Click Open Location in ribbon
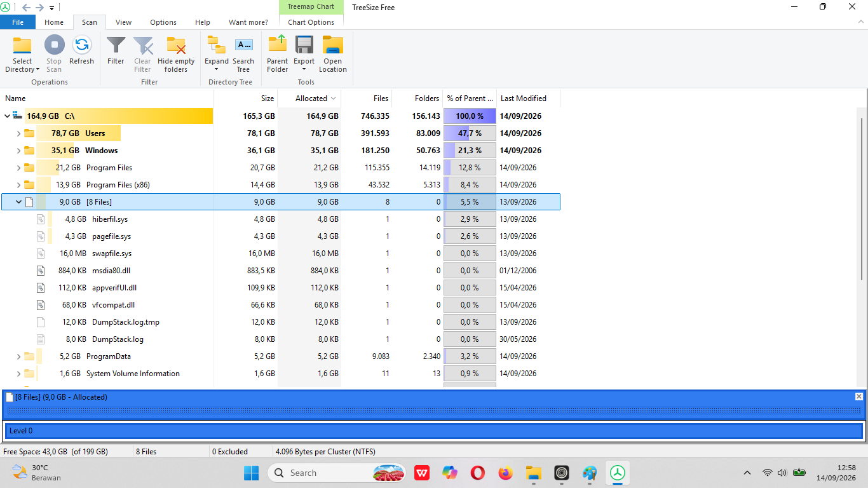 333,55
